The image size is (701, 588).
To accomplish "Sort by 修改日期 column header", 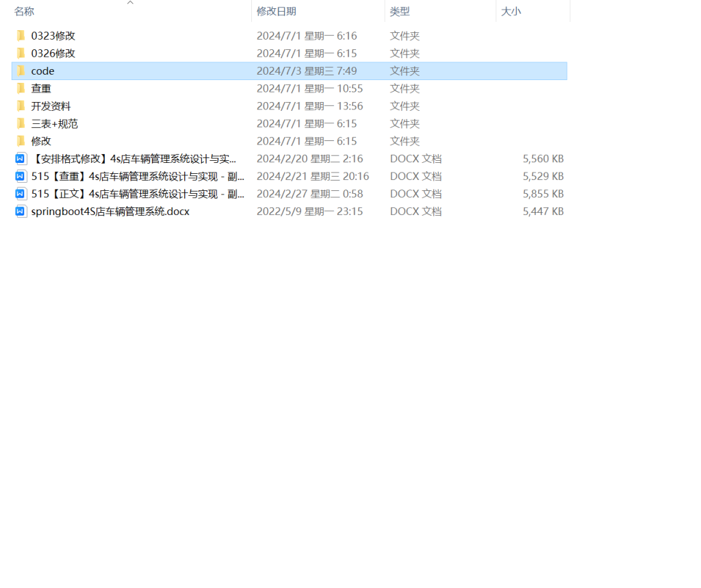I will [277, 12].
